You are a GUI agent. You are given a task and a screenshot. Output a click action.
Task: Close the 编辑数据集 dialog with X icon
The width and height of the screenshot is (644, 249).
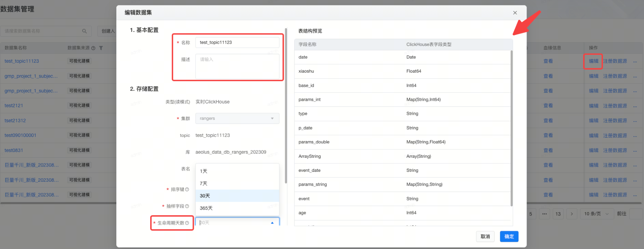(x=515, y=13)
